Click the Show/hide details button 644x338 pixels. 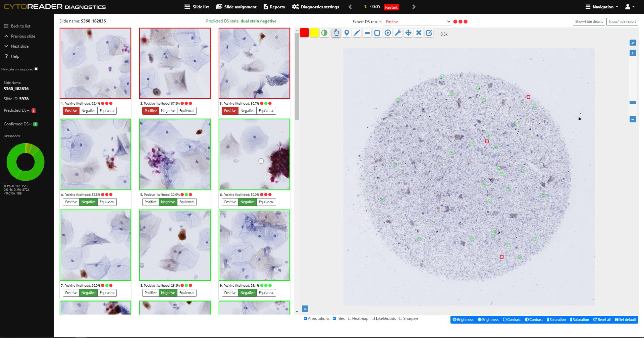(589, 21)
